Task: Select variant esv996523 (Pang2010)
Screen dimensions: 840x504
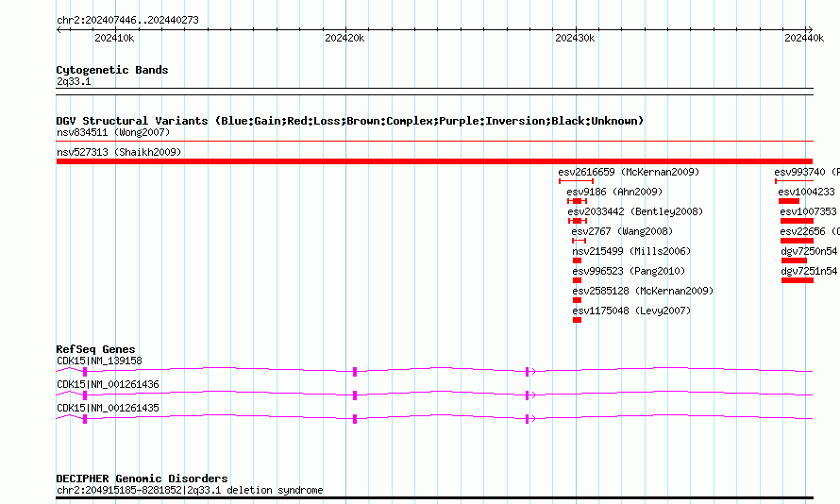Action: 629,271
